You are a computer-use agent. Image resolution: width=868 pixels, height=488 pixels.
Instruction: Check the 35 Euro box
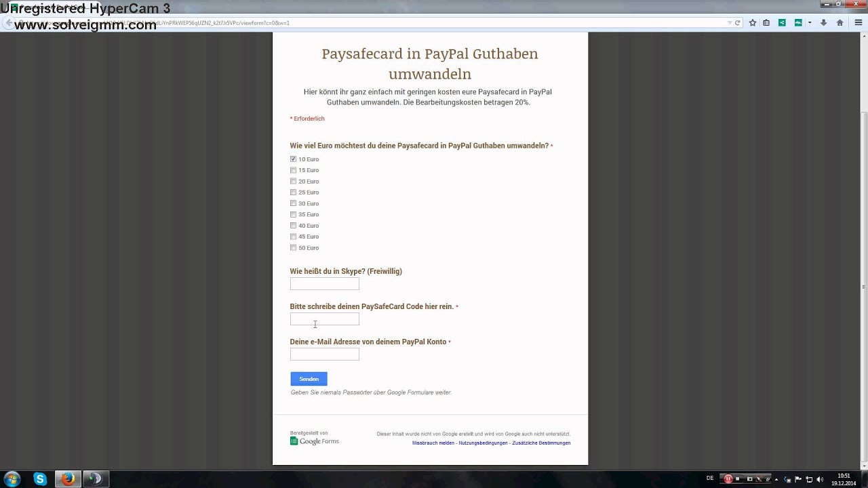[293, 214]
